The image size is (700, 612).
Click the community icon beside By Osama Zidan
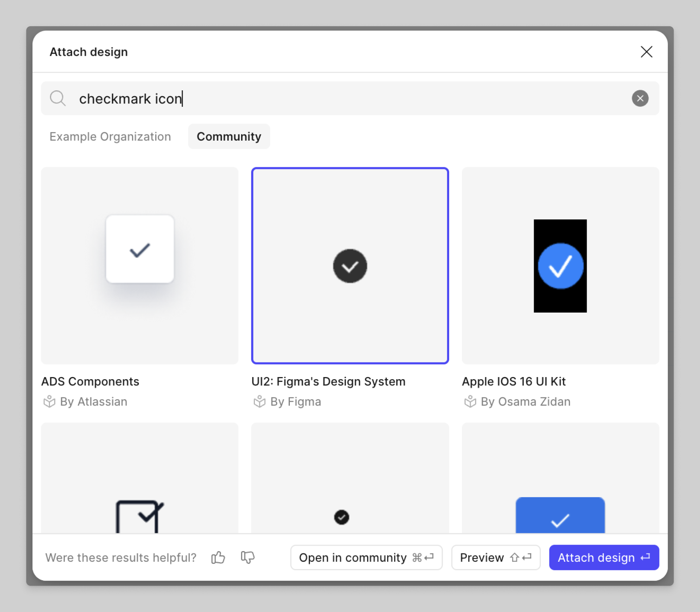(470, 401)
